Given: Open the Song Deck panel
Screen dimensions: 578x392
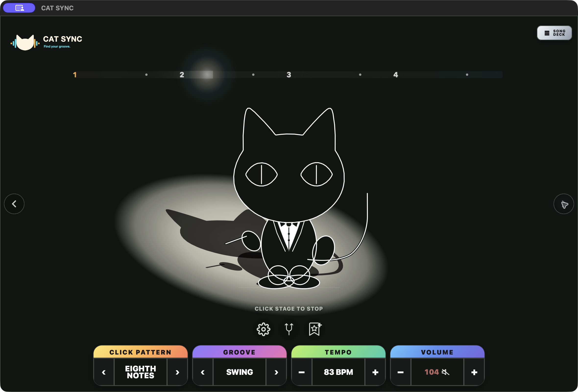Looking at the screenshot, I should click(x=554, y=33).
